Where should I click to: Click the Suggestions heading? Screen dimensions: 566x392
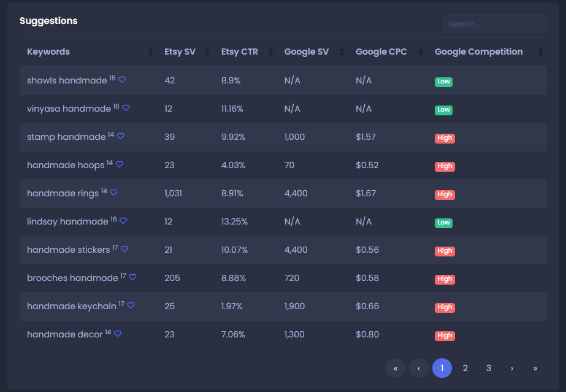tap(48, 21)
